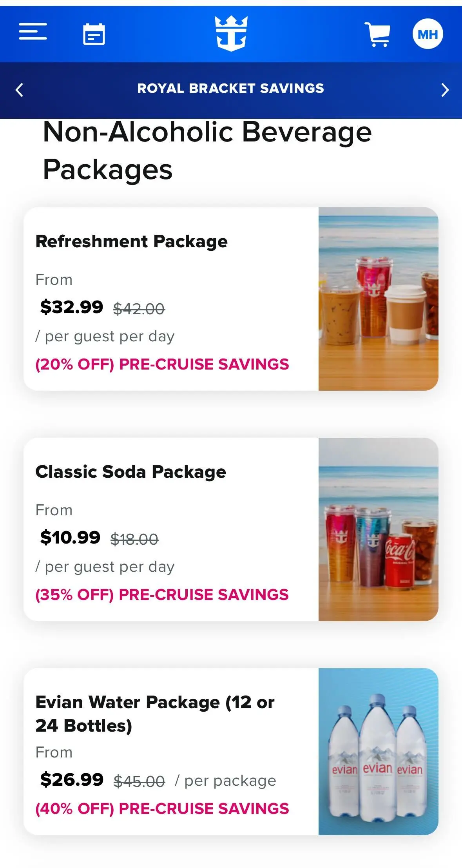Image resolution: width=462 pixels, height=868 pixels.
Task: Advance promo banner with right chevron
Action: [x=444, y=90]
